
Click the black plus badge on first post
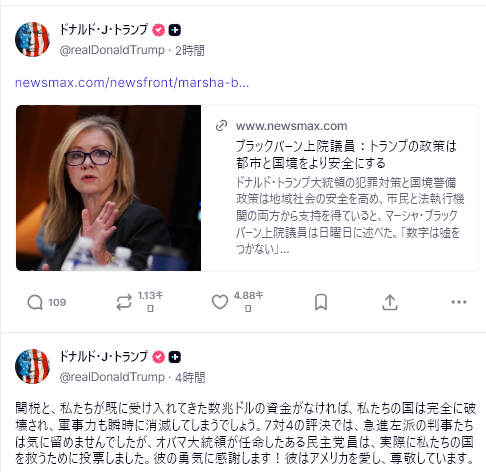coord(175,30)
